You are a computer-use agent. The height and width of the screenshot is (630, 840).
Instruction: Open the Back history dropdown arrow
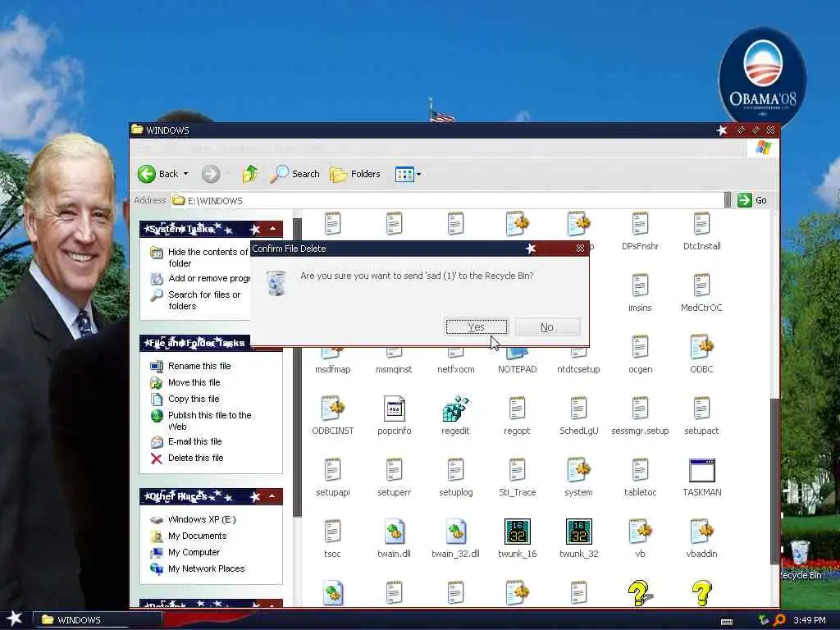pyautogui.click(x=186, y=174)
